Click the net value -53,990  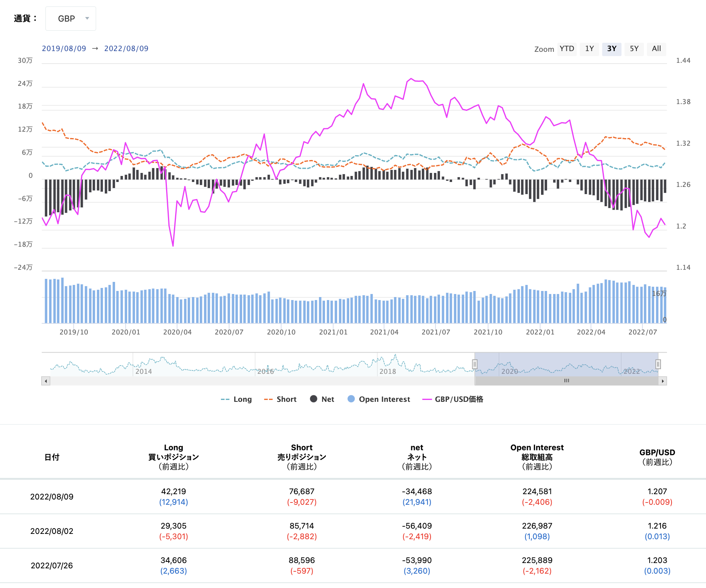417,560
